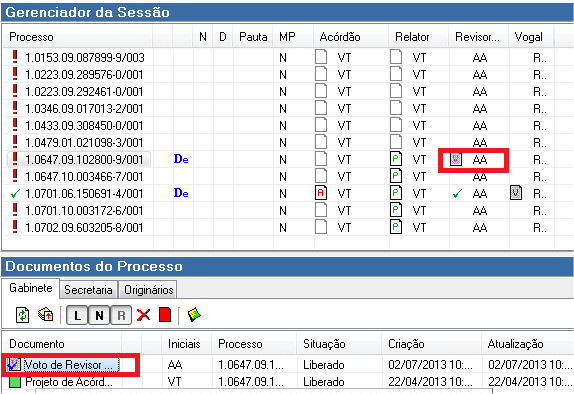Select the Gabinete tab
This screenshot has width=574, height=394.
click(31, 288)
